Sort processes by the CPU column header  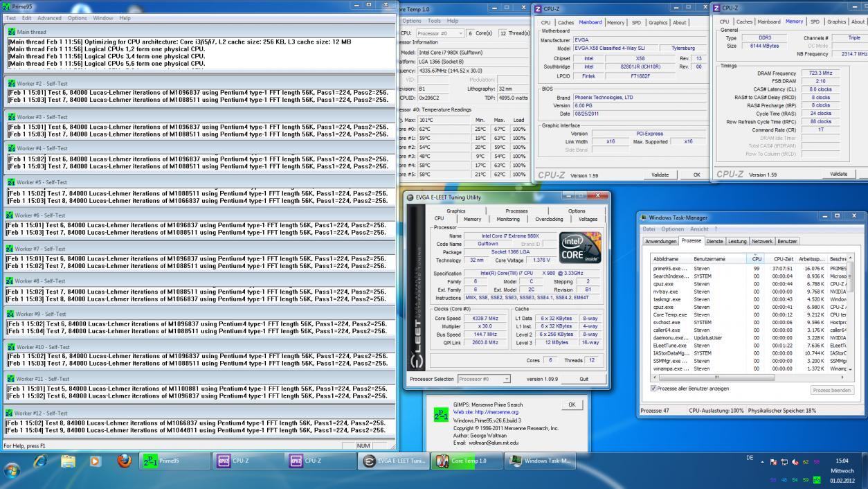click(x=756, y=258)
